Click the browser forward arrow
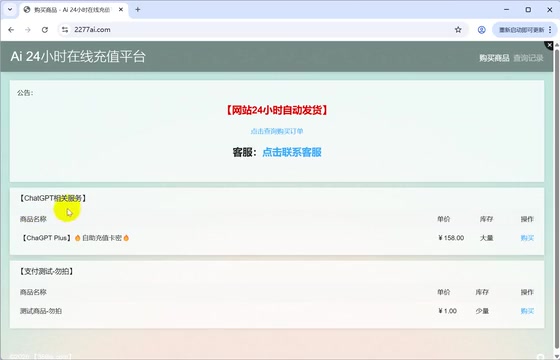 pos(28,30)
